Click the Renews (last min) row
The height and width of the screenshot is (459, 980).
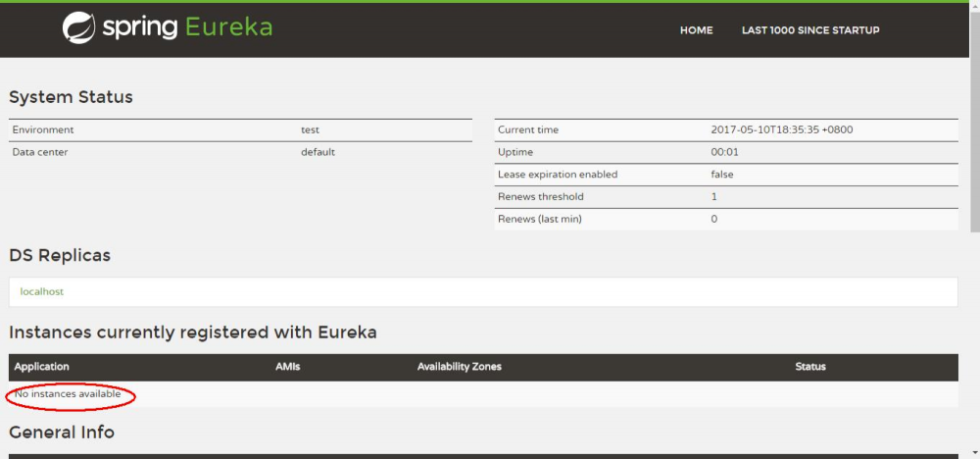(725, 219)
